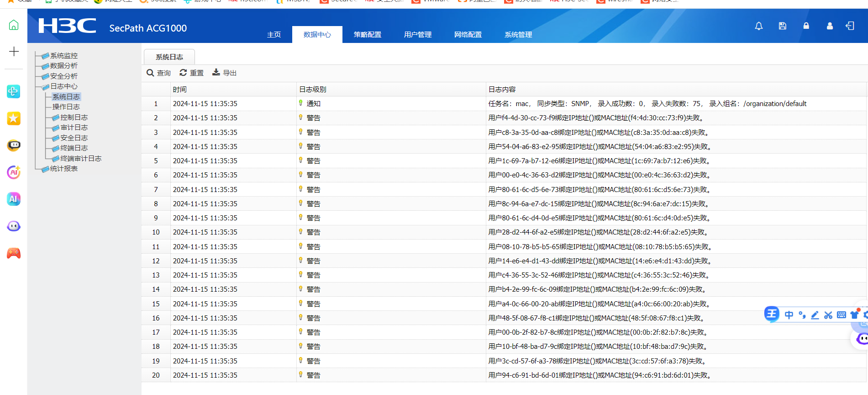This screenshot has width=868, height=395.
Task: Go to the 主页 tab
Action: 274,34
